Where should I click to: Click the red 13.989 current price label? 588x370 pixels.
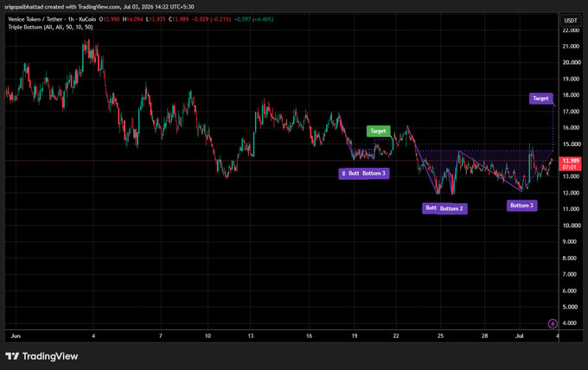[x=570, y=161]
